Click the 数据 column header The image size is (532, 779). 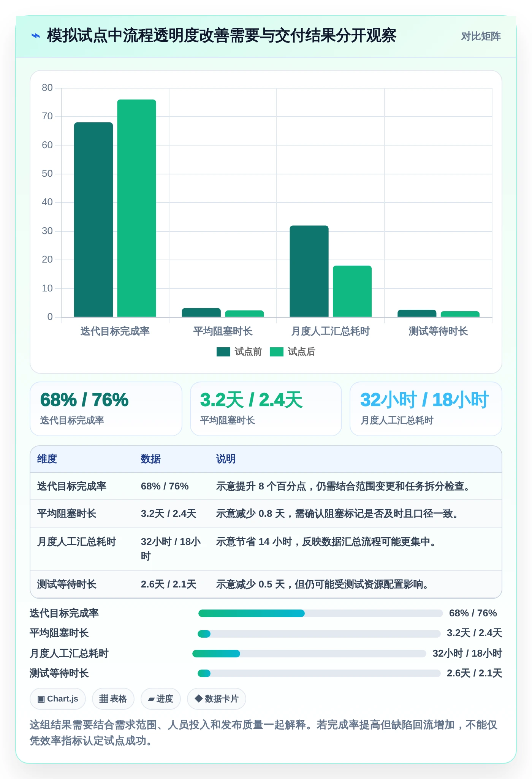point(151,459)
